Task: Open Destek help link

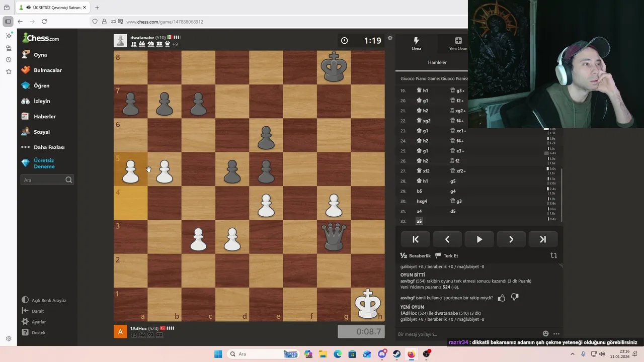Action: 34,333
